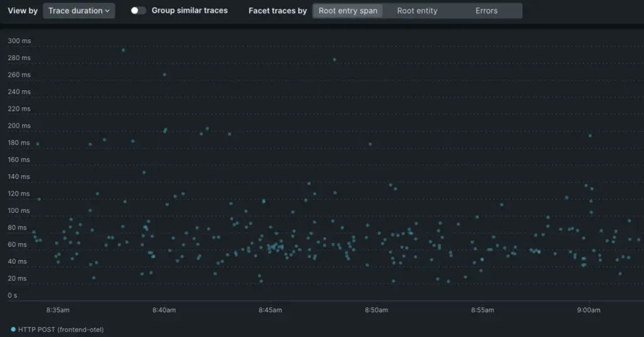644x337 pixels.
Task: Click the 260 ms trace point near 8:40am
Action: pyautogui.click(x=165, y=75)
